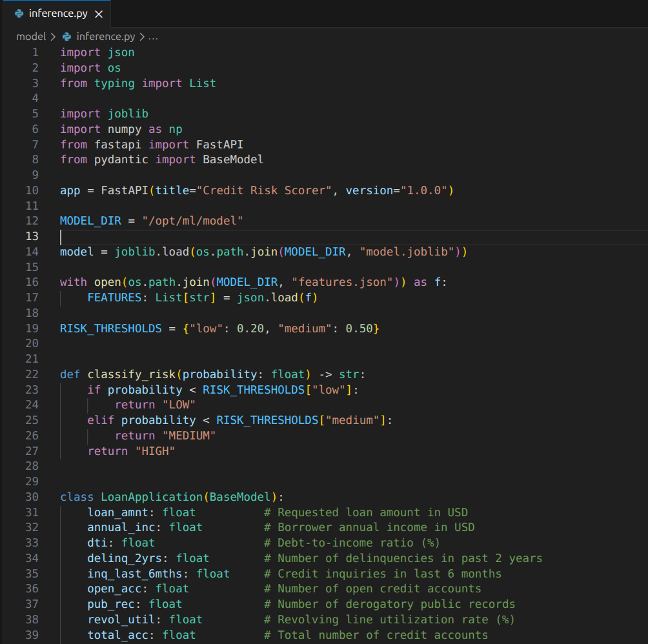The width and height of the screenshot is (648, 644).
Task: Click the 'loan_amnt' field name
Action: coord(117,512)
